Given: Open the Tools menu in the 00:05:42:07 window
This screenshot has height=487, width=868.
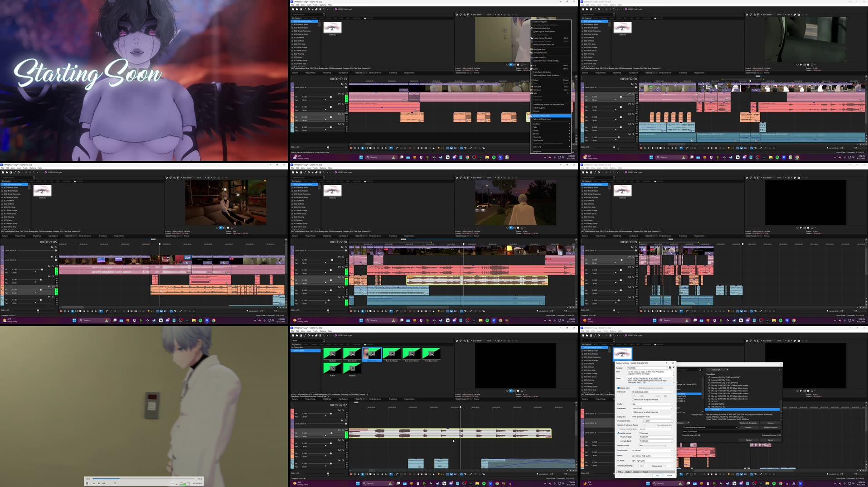Looking at the screenshot, I should (315, 331).
